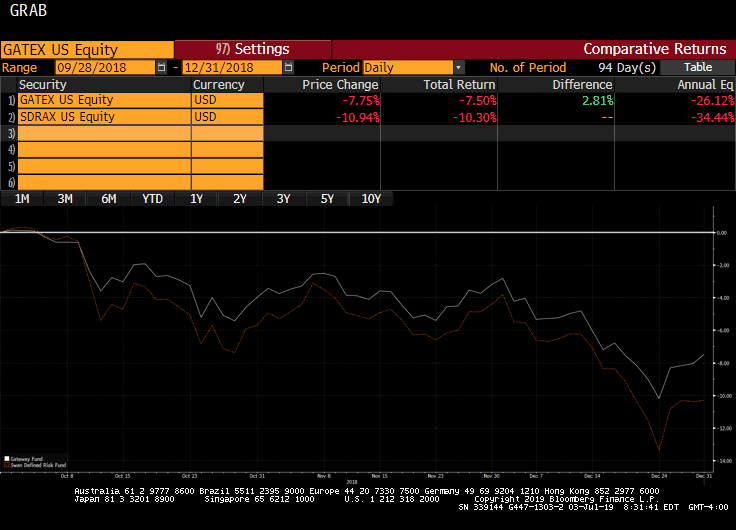Viewport: 736px width, 530px height.
Task: Click empty security field in row 3
Action: 104,133
